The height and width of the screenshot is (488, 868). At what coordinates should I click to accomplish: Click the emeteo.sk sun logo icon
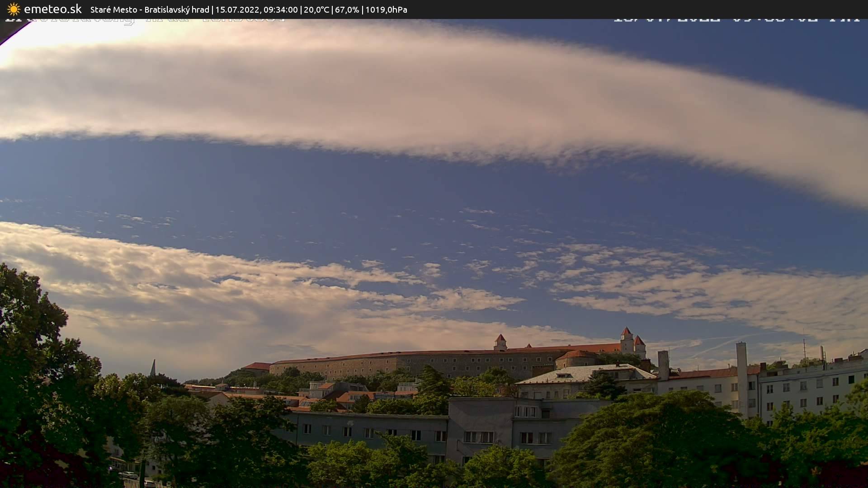tap(14, 9)
